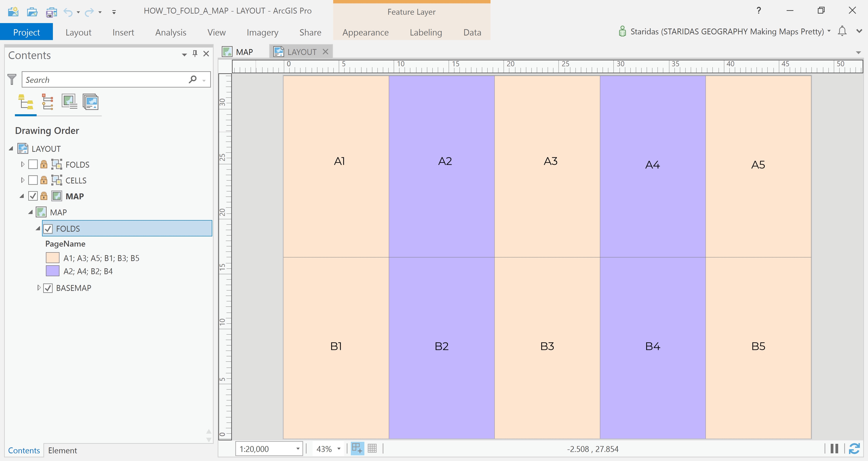Image resolution: width=868 pixels, height=461 pixels.
Task: Switch to the Element pane tab
Action: pyautogui.click(x=62, y=451)
